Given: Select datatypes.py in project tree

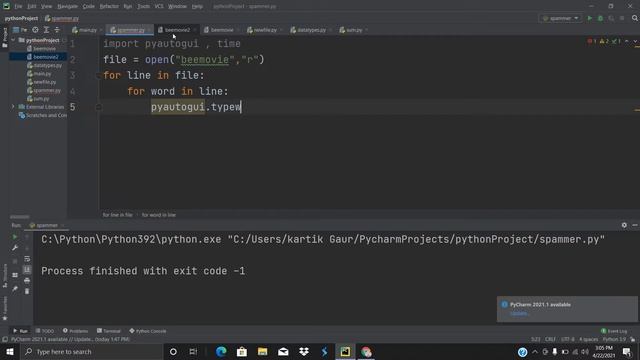Looking at the screenshot, I should point(44,65).
